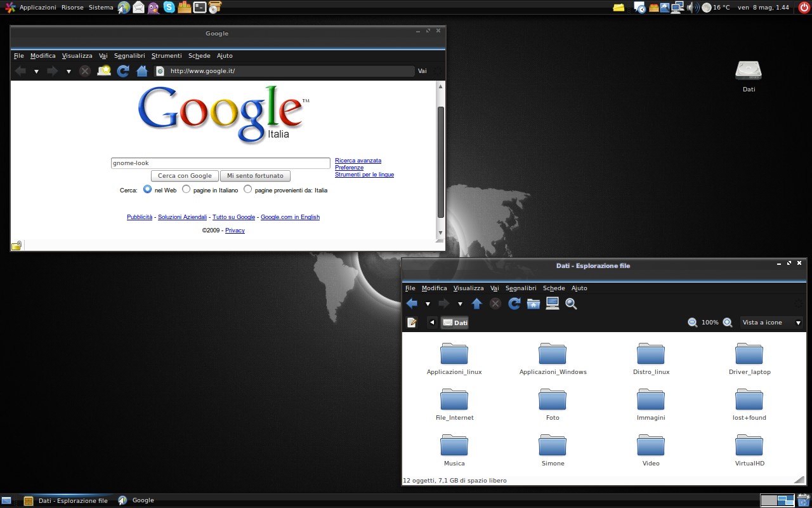812x508 pixels.
Task: Open Strumenti menu in browser
Action: (x=166, y=56)
